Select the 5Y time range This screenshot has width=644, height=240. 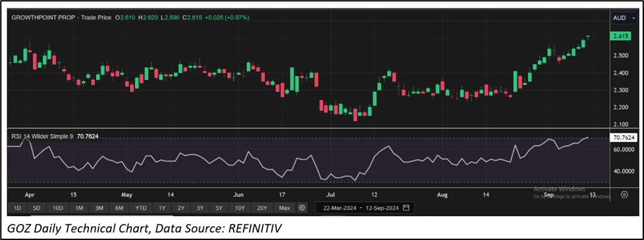[219, 208]
